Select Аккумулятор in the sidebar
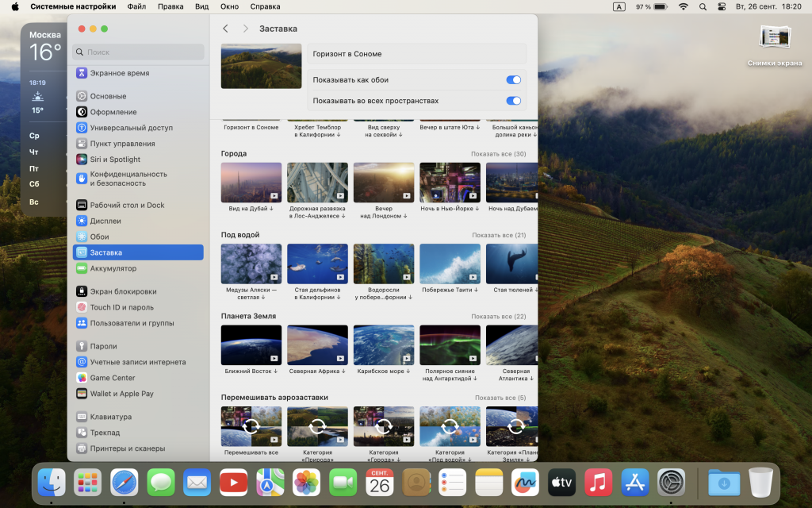Viewport: 812px width, 508px height. 113,268
